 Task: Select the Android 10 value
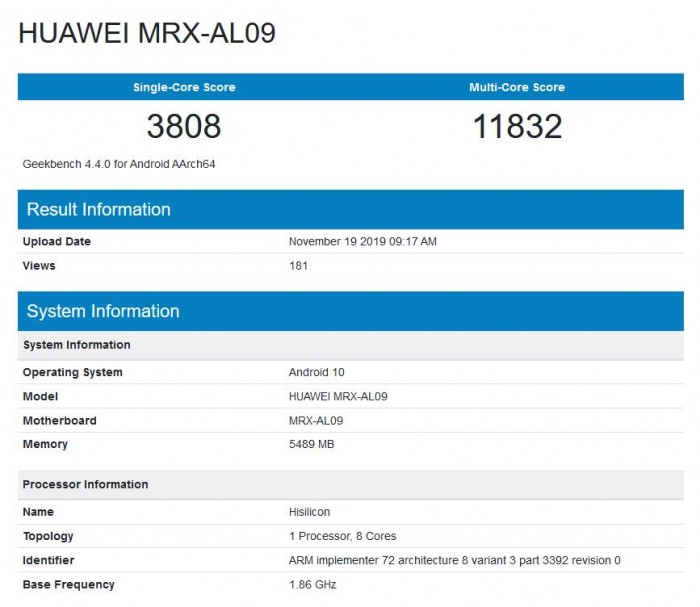tap(317, 372)
